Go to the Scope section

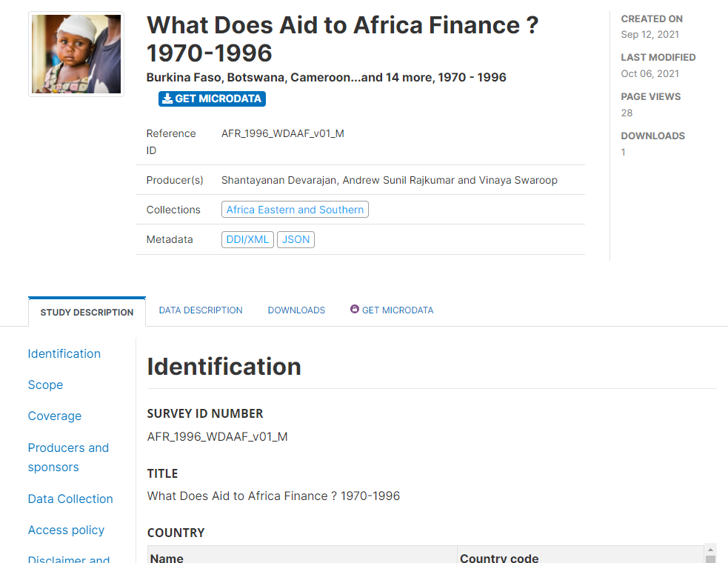pos(45,385)
